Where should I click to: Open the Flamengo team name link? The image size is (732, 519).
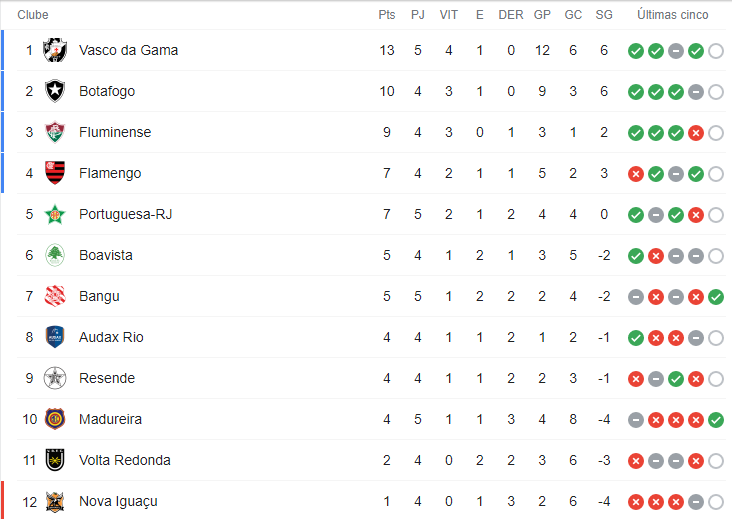110,173
